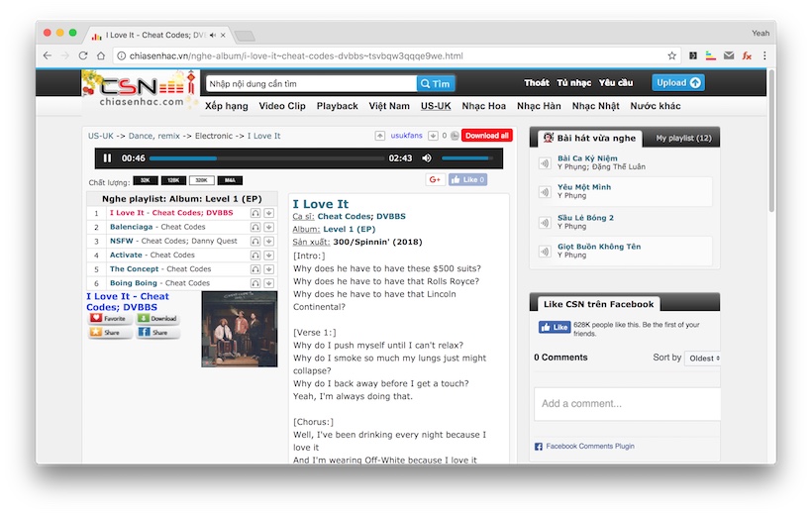The image size is (812, 515).
Task: Click the red Download all button
Action: [x=487, y=136]
